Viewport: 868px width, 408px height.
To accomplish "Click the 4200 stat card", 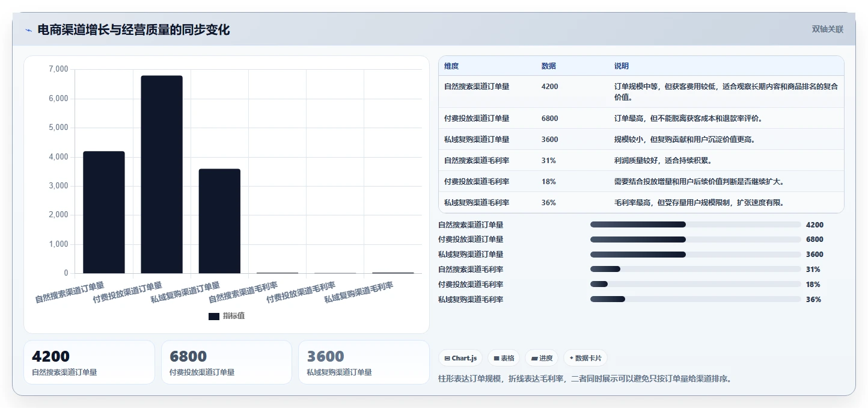I will coord(89,362).
